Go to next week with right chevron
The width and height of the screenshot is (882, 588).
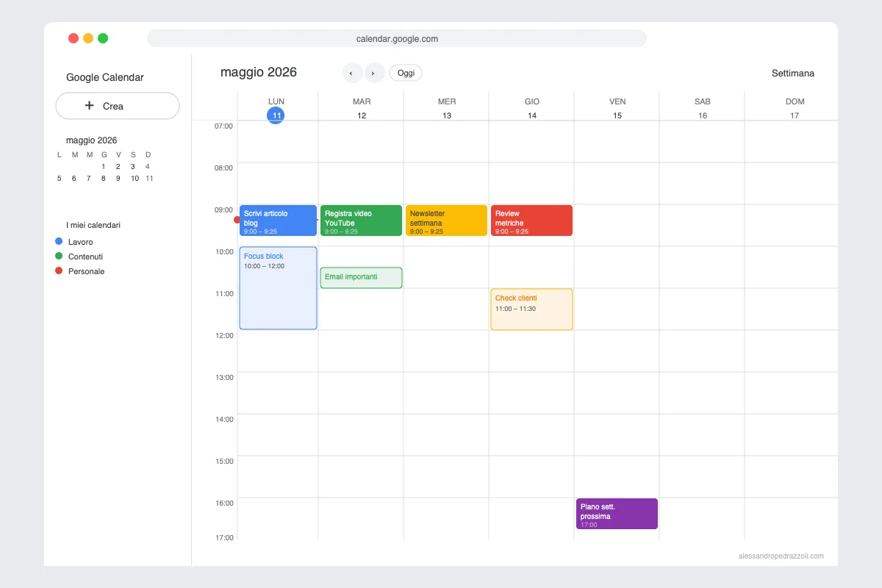click(374, 73)
